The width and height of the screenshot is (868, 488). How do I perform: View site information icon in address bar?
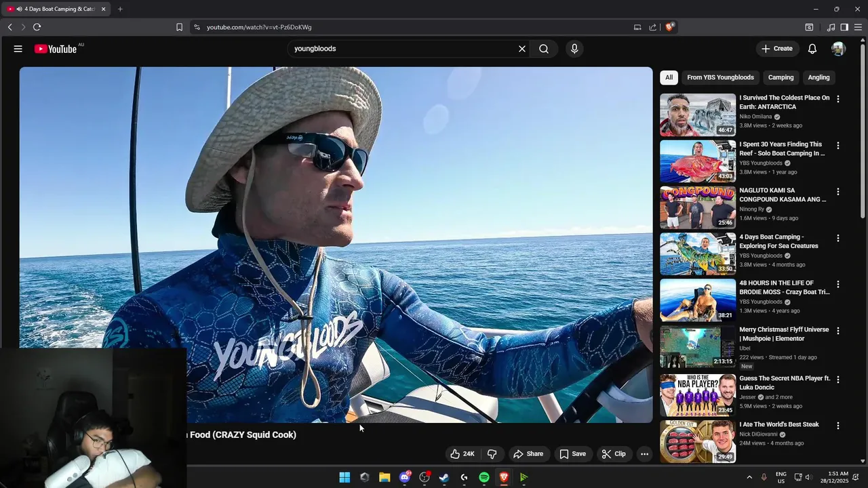(x=197, y=27)
